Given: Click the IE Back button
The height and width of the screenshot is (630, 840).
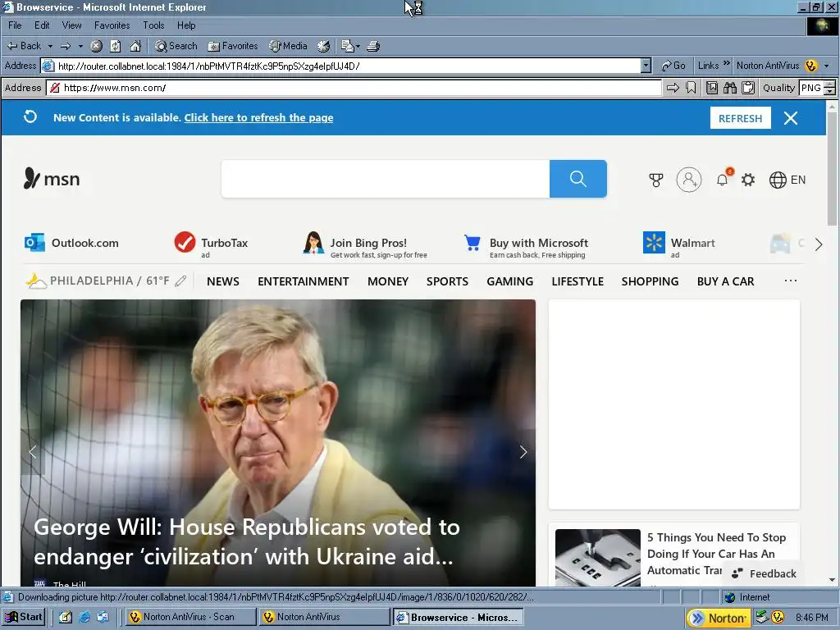Looking at the screenshot, I should (x=24, y=46).
